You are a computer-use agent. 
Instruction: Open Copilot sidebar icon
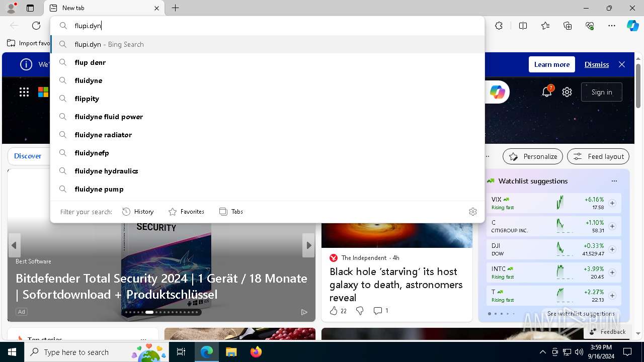632,26
